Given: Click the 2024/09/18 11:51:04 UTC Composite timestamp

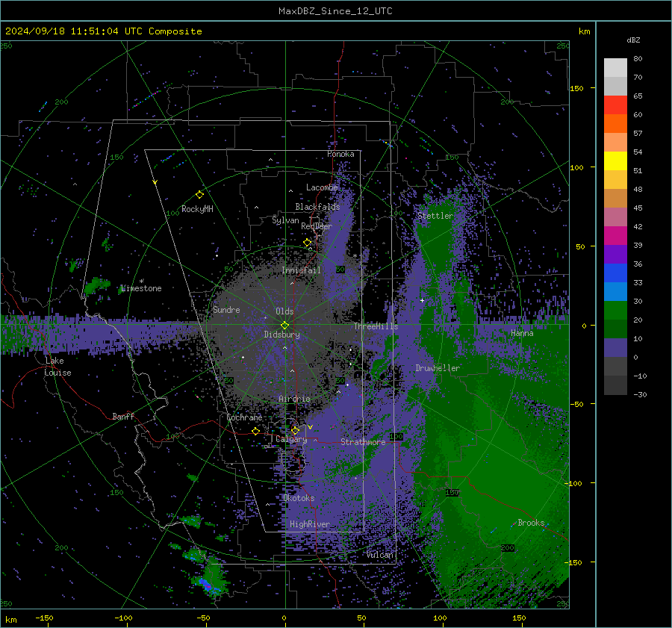Looking at the screenshot, I should [x=103, y=31].
